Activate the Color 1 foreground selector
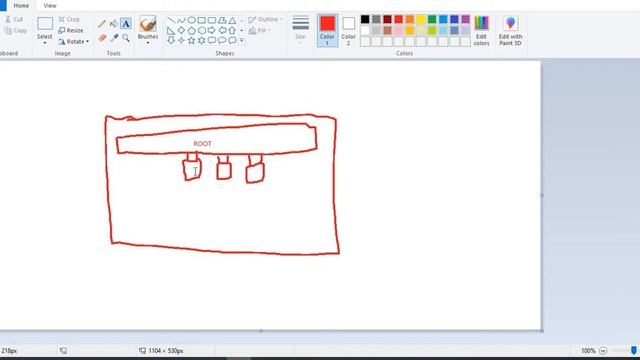 [x=327, y=30]
